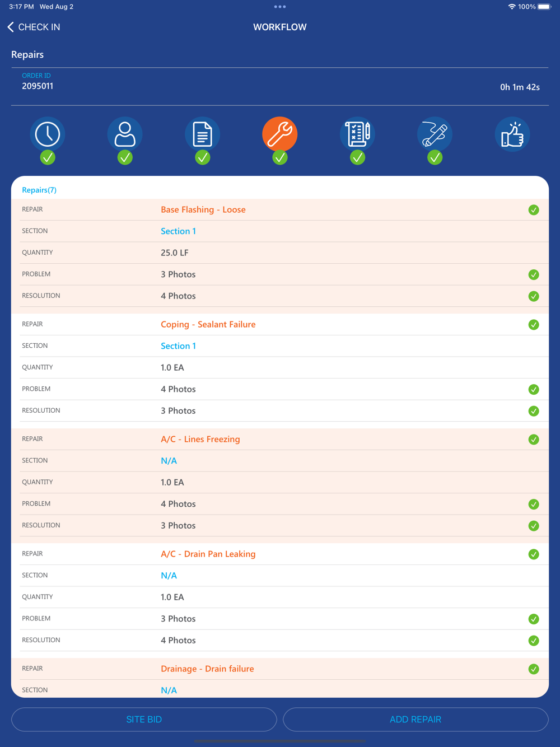Select the wrench repairs workflow step
Viewport: 560px width, 747px height.
280,134
